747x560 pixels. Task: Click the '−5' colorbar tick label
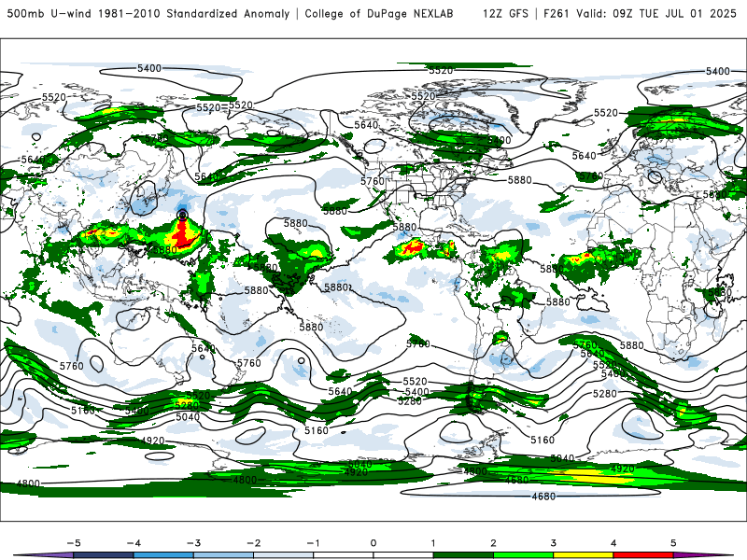point(74,543)
